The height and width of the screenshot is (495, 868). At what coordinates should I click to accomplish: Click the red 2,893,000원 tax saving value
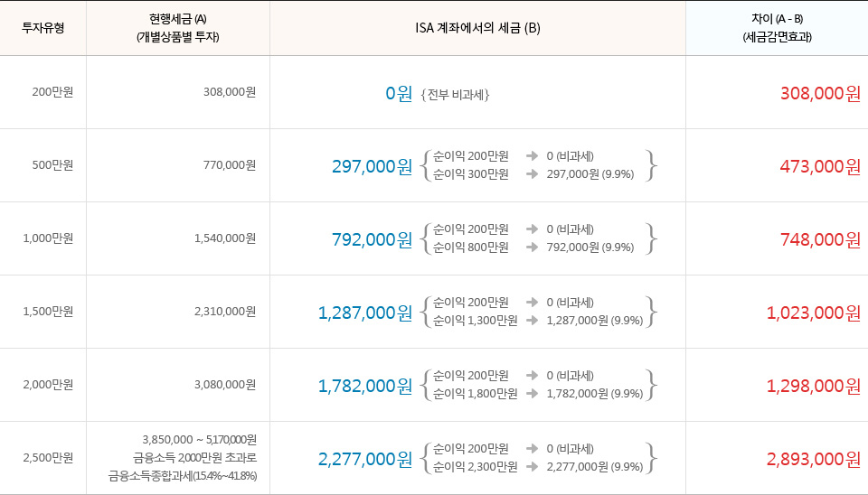tap(814, 459)
